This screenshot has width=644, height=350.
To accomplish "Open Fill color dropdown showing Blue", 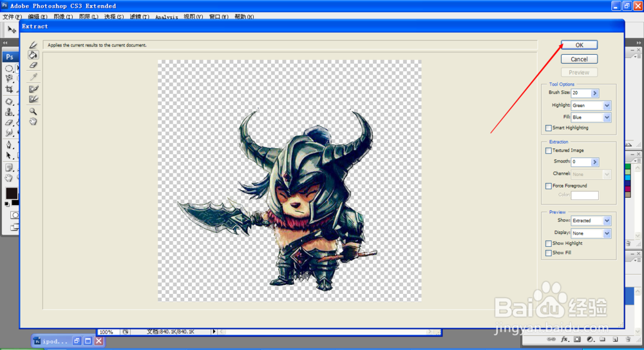I will point(591,117).
